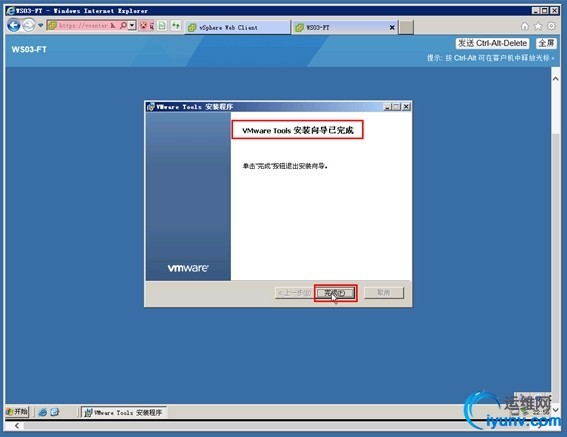
Task: Click the vertical scrollbar up arrow
Action: (x=555, y=79)
